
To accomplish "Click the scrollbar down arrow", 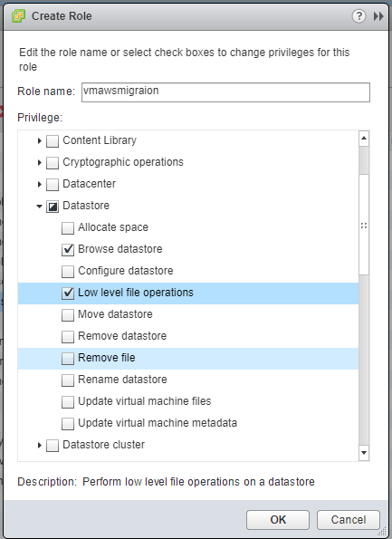I will [x=364, y=453].
